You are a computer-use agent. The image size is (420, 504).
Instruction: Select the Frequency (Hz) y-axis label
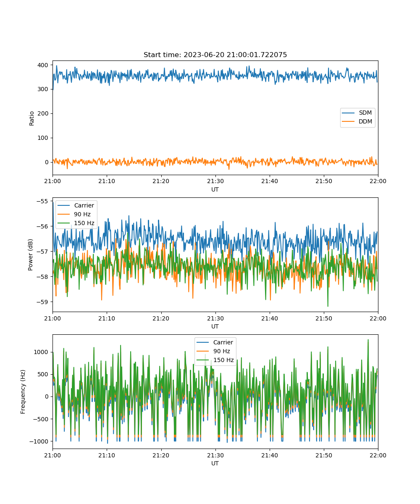click(23, 391)
